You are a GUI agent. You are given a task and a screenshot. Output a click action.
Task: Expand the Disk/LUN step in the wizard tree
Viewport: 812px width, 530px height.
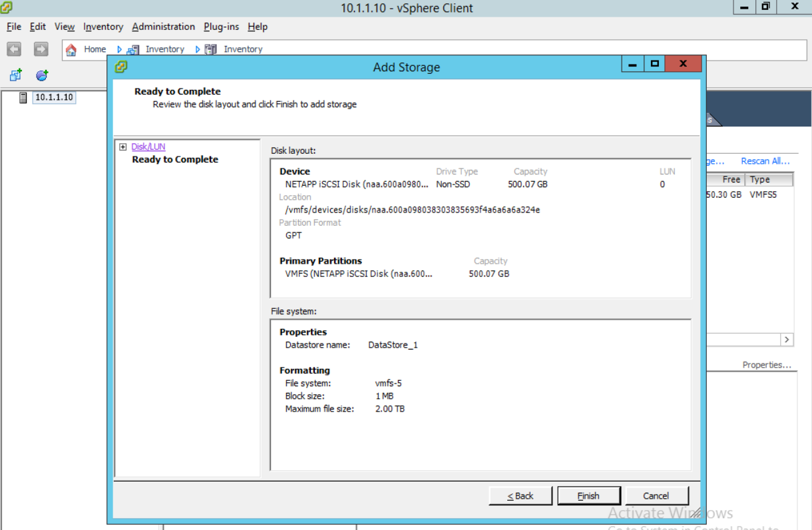click(124, 146)
